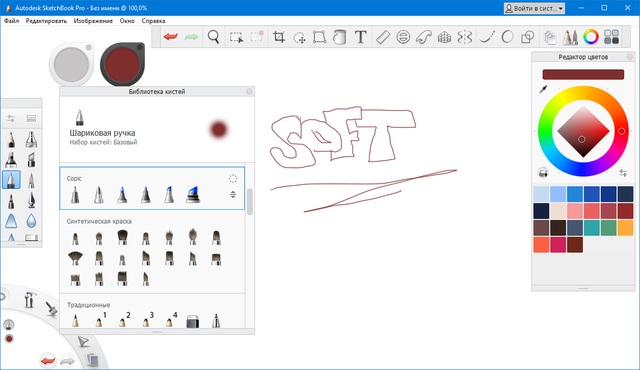640x370 pixels.
Task: Open the Войти в сист. sign-in dropdown
Action: coord(534,8)
